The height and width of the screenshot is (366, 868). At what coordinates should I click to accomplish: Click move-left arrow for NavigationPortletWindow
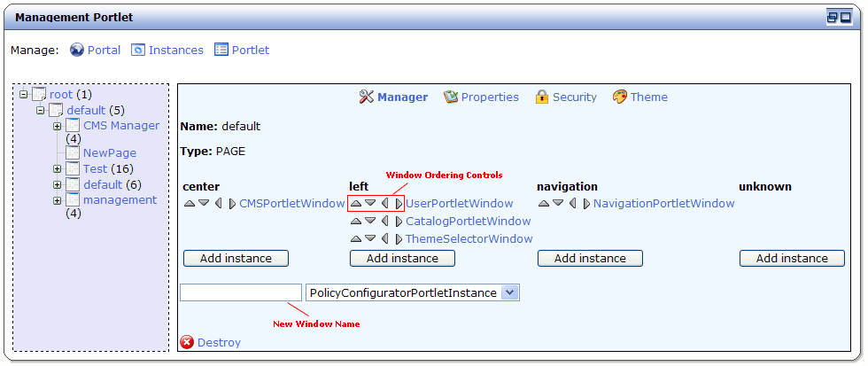[x=573, y=204]
